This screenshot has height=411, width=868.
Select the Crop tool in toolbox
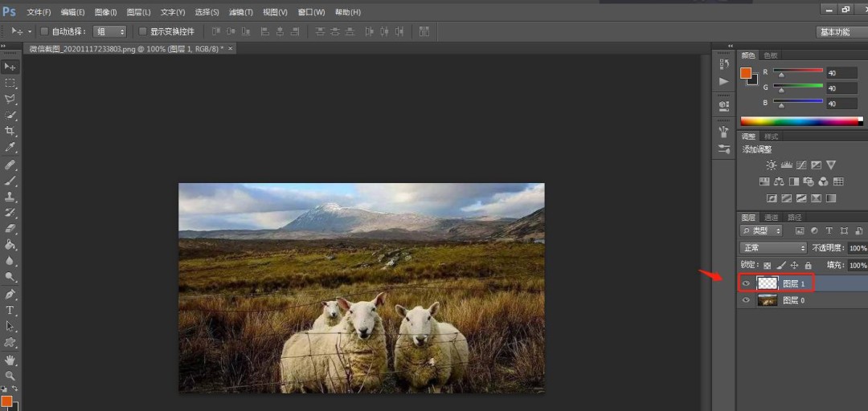tap(10, 131)
